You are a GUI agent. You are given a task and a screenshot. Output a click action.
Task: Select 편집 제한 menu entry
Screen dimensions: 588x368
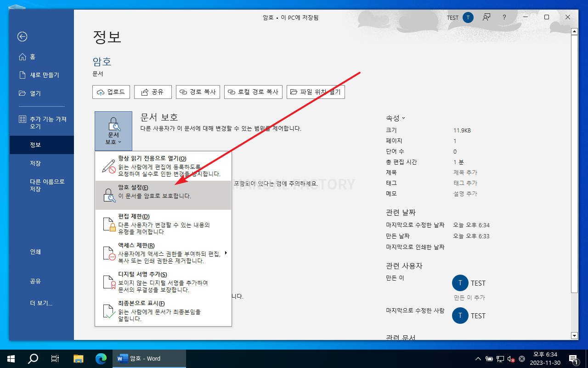click(x=163, y=224)
